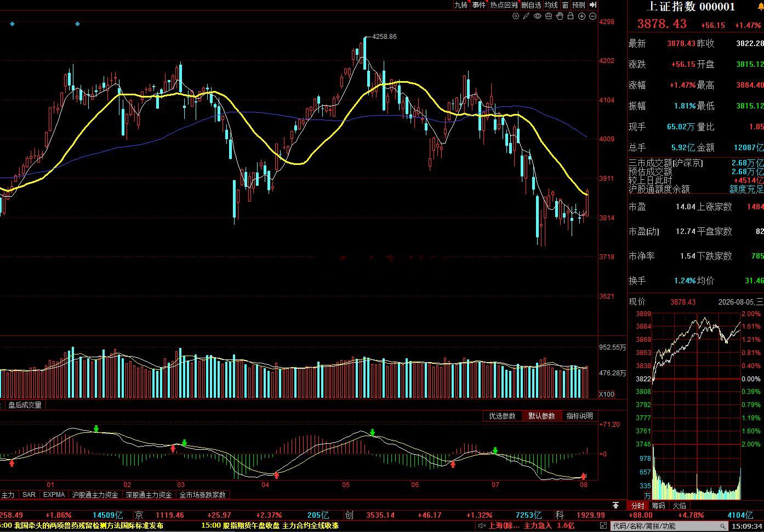Open the toolbox briefcase icon
Image resolution: width=764 pixels, height=532 pixels.
[549, 16]
